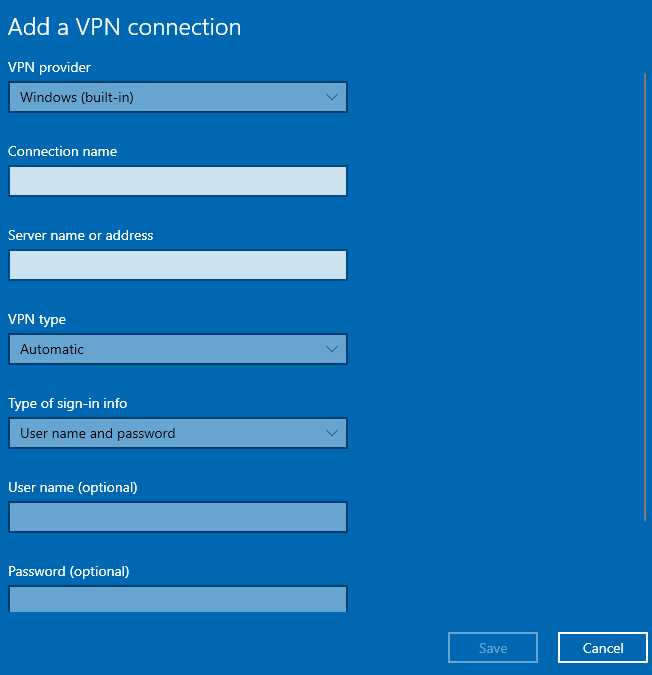Expand the Automatic VPN type dropdown
Image resolution: width=652 pixels, height=675 pixels.
coord(178,349)
